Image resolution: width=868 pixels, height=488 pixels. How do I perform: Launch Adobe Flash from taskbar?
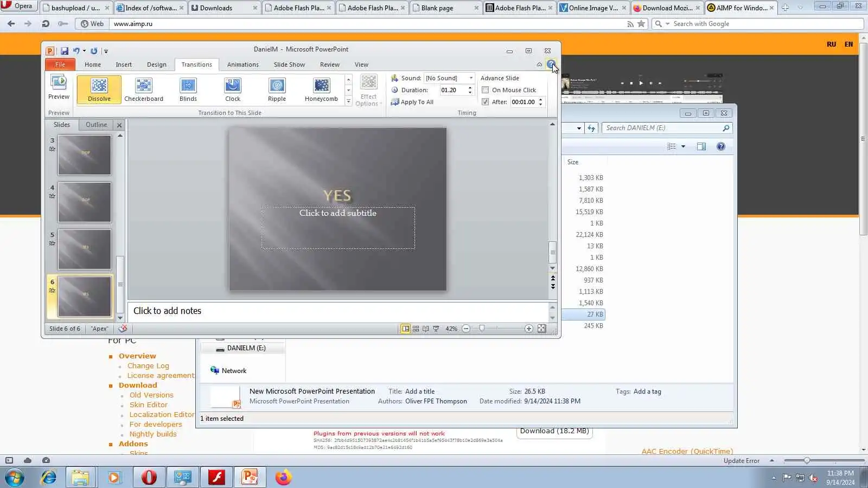click(217, 477)
